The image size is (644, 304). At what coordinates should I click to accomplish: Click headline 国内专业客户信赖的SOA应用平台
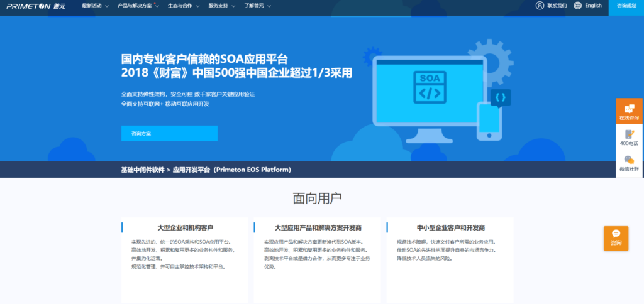pyautogui.click(x=204, y=58)
